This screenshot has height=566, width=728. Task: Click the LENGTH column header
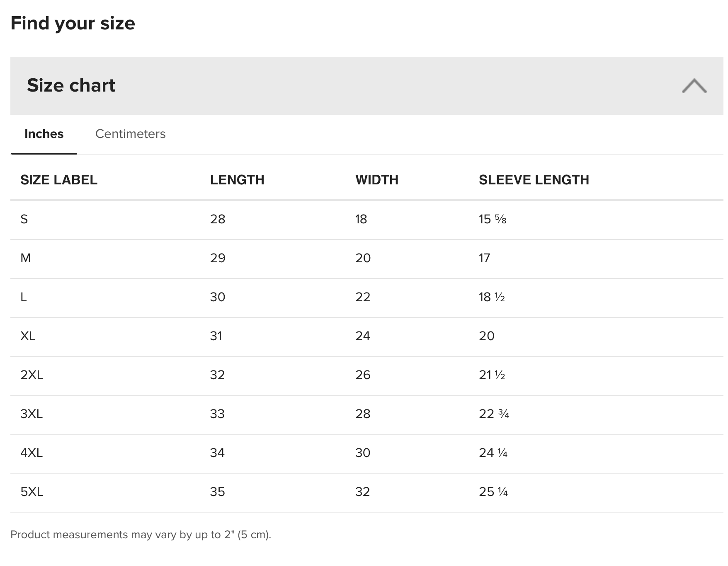pos(237,180)
